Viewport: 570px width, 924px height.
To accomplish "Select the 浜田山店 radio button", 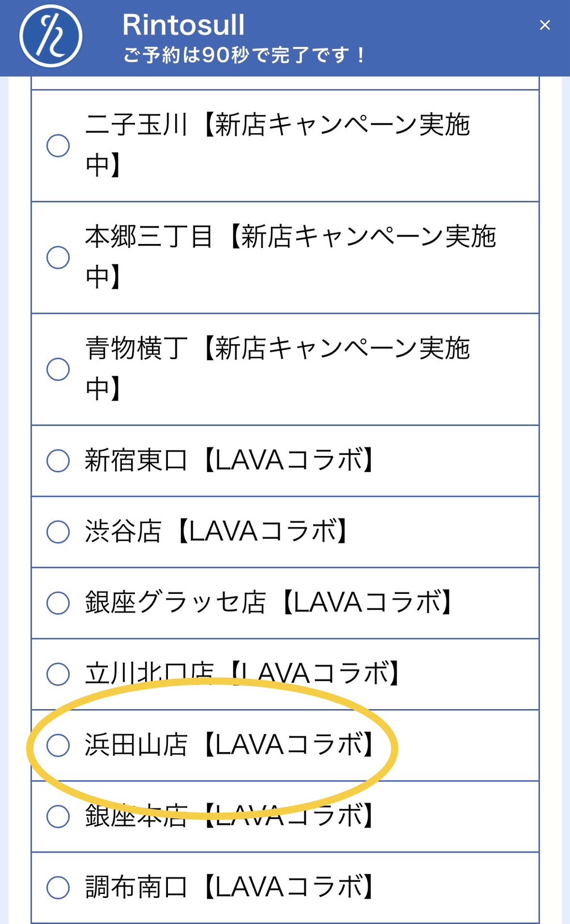I will point(58,745).
